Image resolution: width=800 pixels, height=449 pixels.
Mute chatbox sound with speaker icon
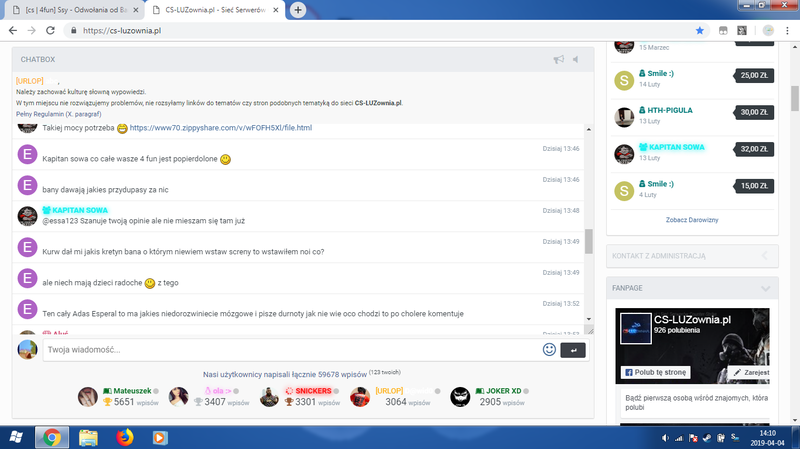(575, 59)
